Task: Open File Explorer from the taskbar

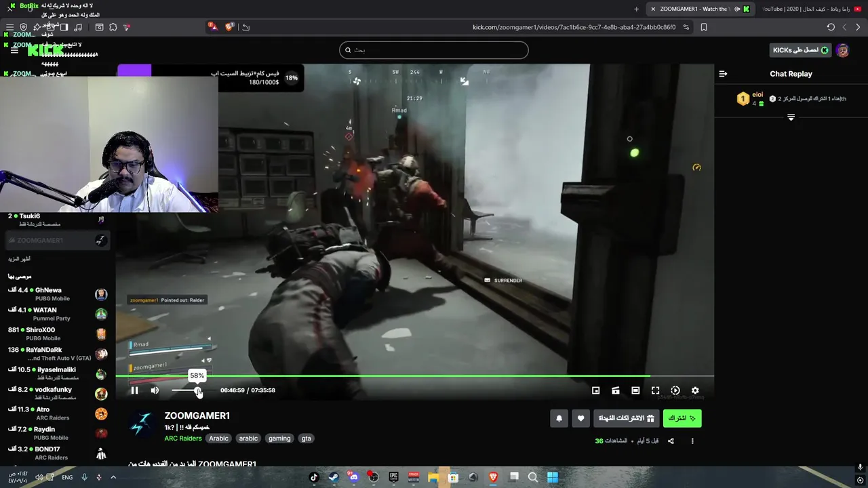Action: coord(433,477)
